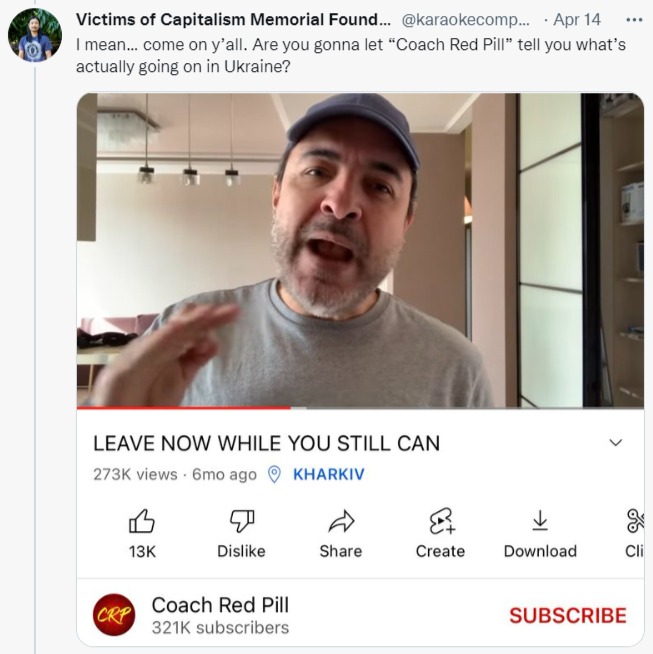Click the KHARKIV location link
The image size is (653, 654).
[x=329, y=474]
